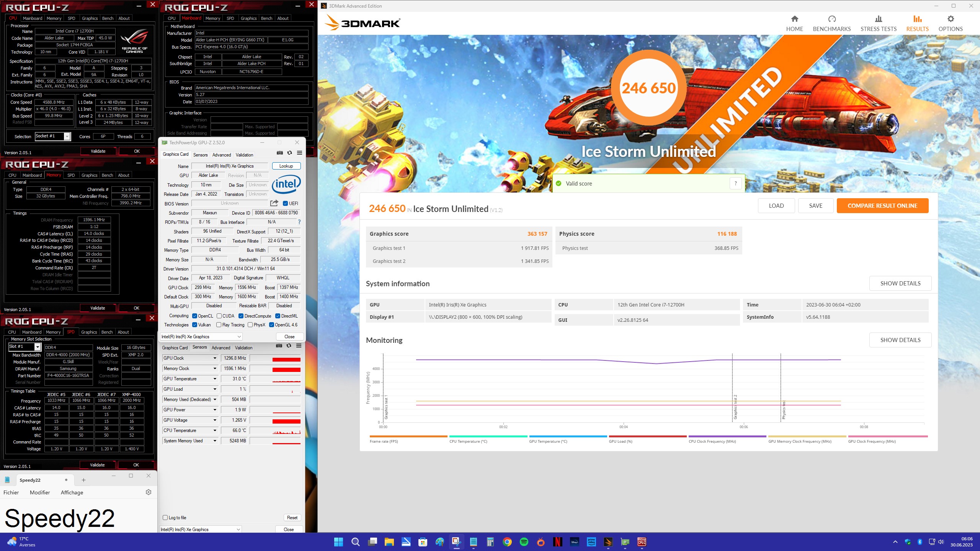Open the GPU selector dropdown in GPU-Z Sensors window
The height and width of the screenshot is (551, 980).
point(200,530)
